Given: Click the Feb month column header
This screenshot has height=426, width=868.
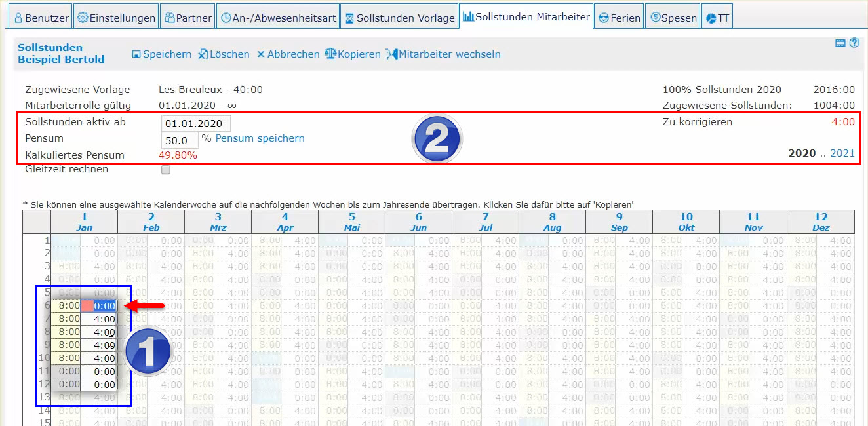Looking at the screenshot, I should pyautogui.click(x=151, y=222).
